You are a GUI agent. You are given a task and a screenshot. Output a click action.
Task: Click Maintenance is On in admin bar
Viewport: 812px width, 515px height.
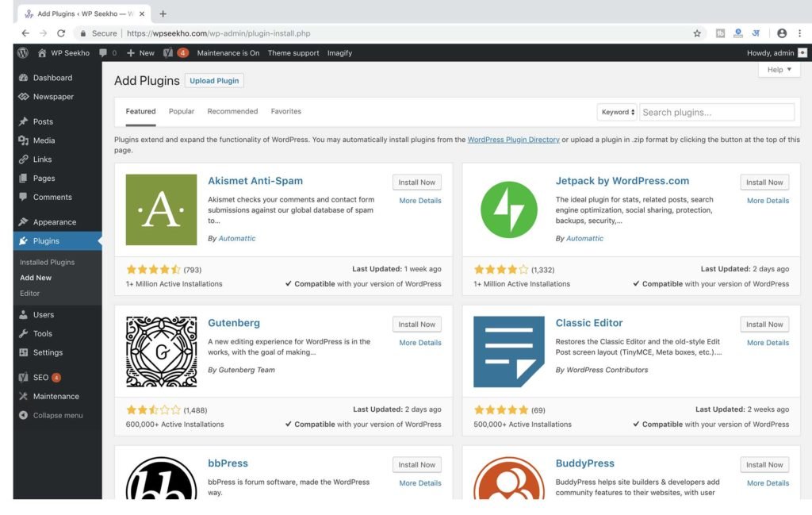coord(228,53)
